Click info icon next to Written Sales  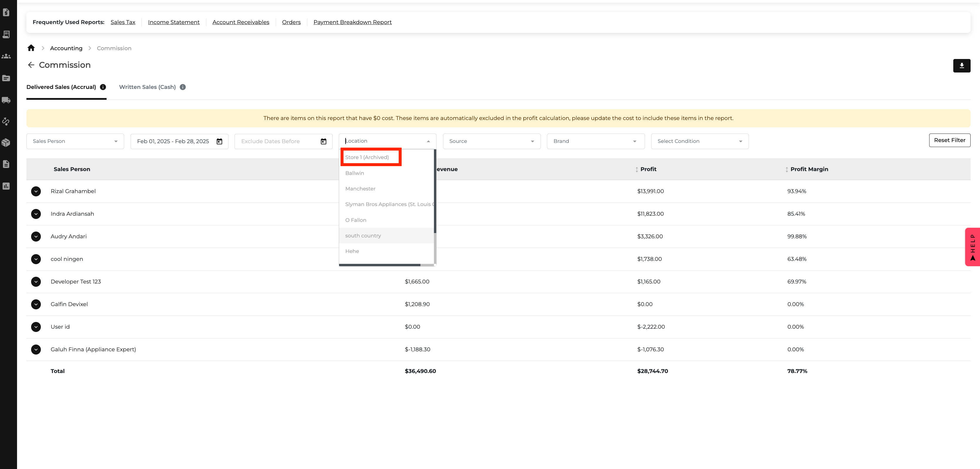point(183,87)
